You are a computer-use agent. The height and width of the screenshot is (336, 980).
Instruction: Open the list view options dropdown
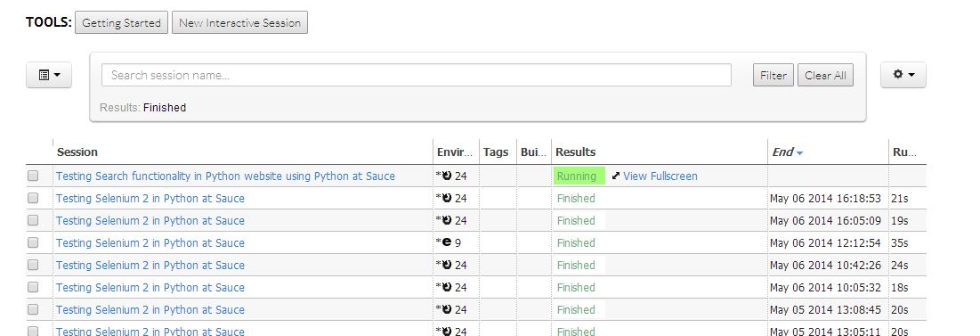pos(49,75)
